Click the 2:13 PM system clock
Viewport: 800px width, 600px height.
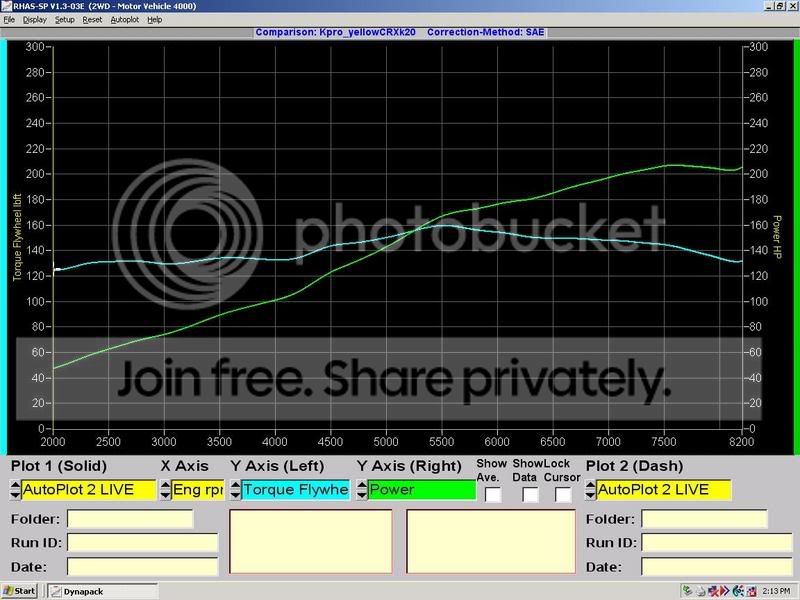pos(776,591)
